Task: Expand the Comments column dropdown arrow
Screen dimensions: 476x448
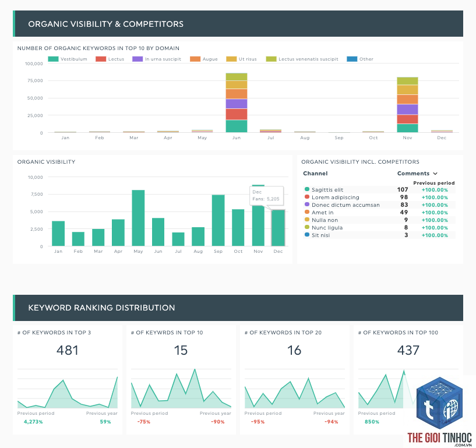Action: 435,174
